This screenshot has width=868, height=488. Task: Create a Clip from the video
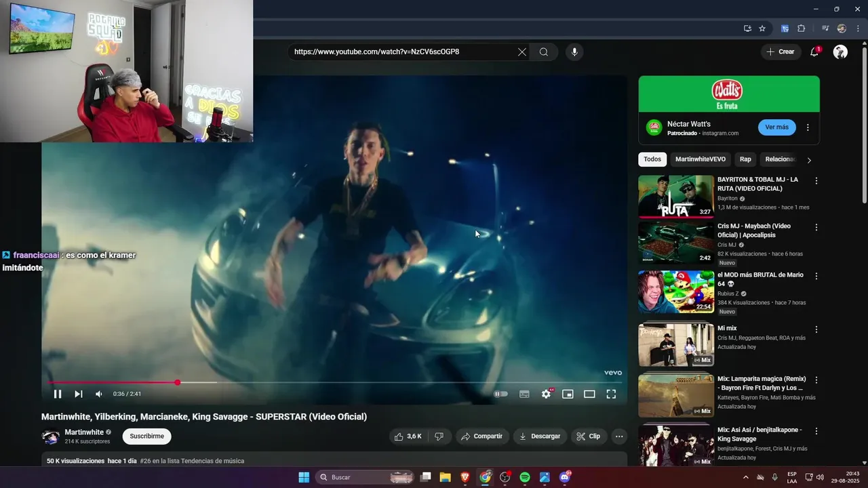(589, 436)
